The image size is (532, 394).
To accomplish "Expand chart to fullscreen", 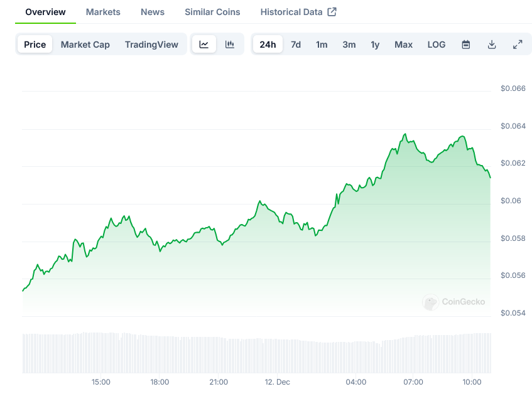I will 518,45.
